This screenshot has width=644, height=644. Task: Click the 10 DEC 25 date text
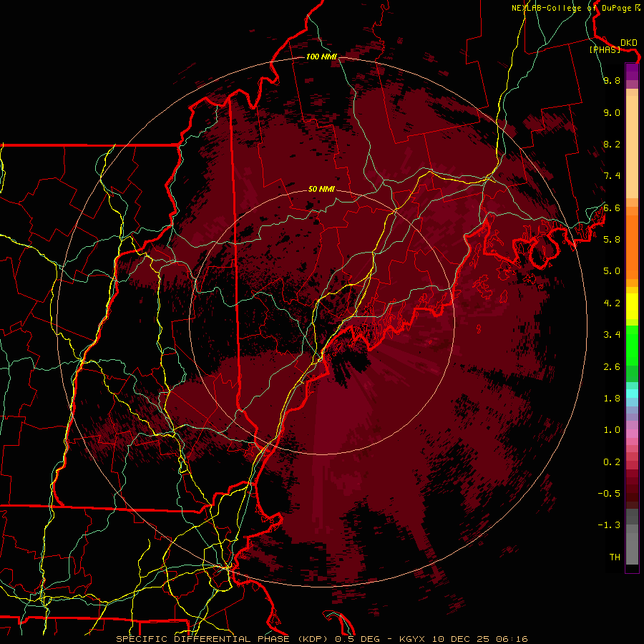[x=462, y=639]
